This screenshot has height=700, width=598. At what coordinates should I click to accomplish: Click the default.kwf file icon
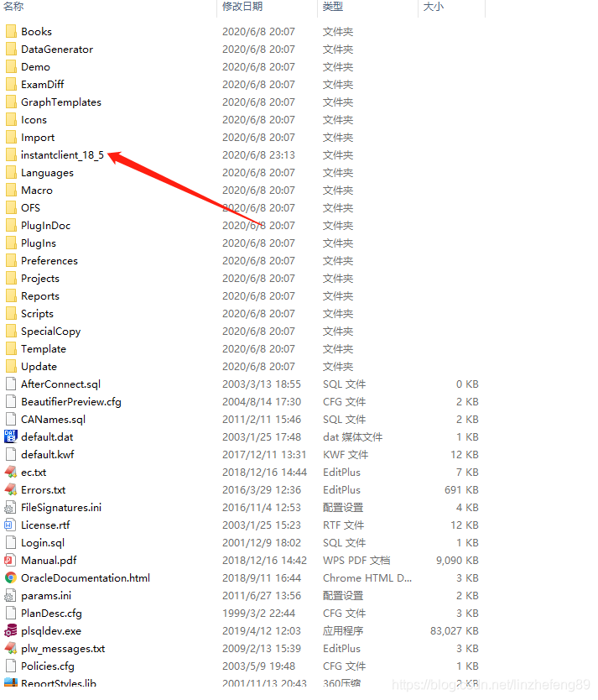point(11,454)
